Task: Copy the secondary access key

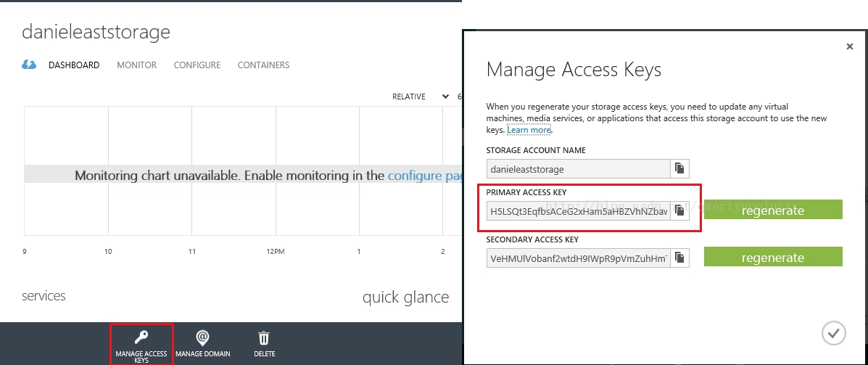Action: [x=679, y=258]
